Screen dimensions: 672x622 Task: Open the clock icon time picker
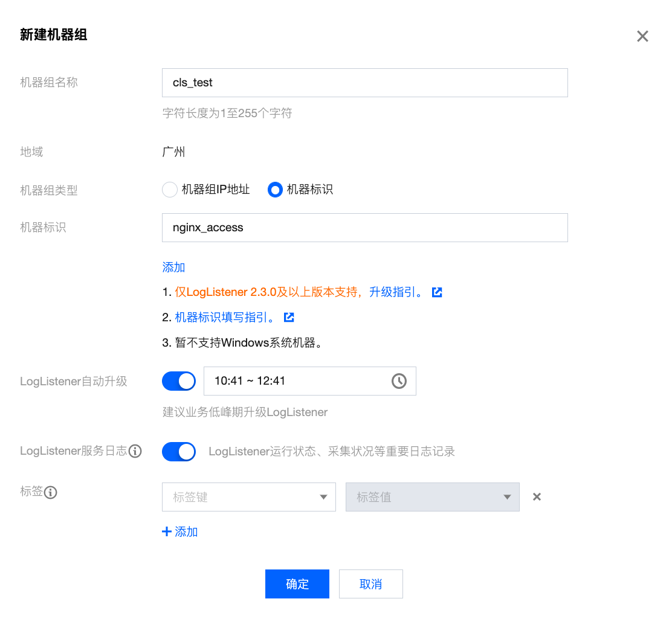coord(399,381)
